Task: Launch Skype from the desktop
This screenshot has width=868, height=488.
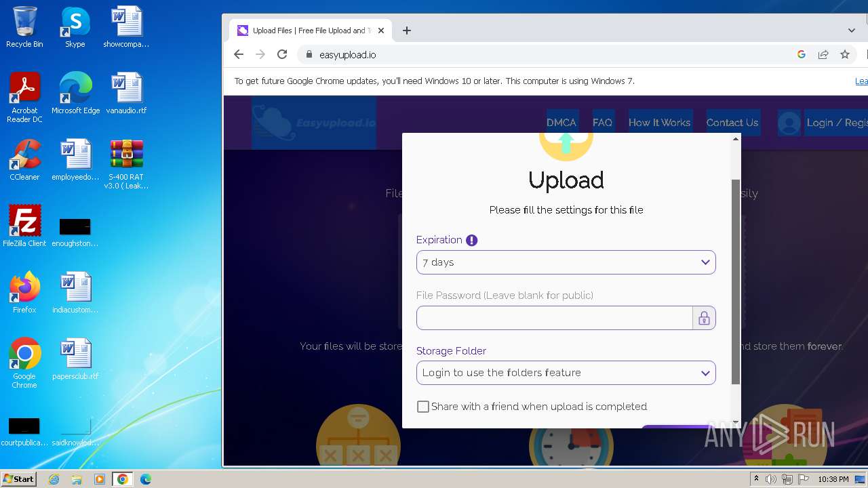Action: coord(75,27)
